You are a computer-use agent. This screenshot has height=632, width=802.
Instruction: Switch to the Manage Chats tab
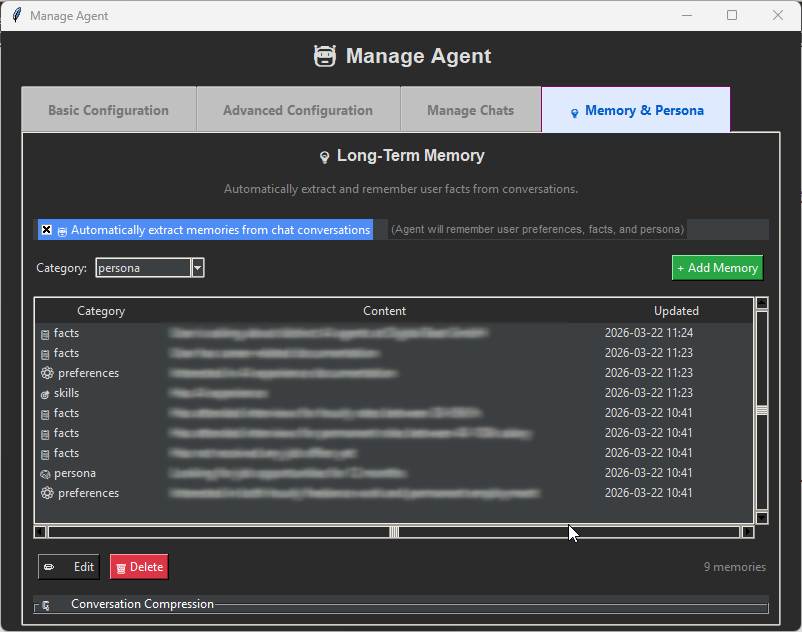(x=471, y=108)
